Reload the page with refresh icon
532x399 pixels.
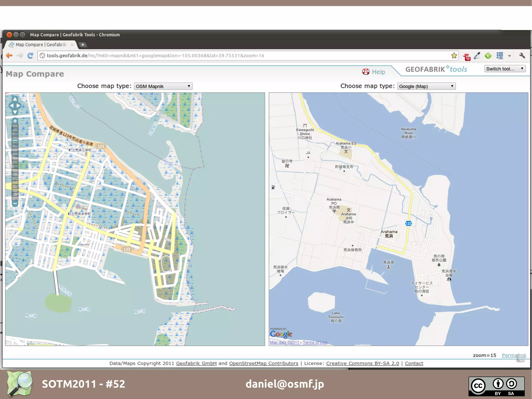tap(30, 56)
